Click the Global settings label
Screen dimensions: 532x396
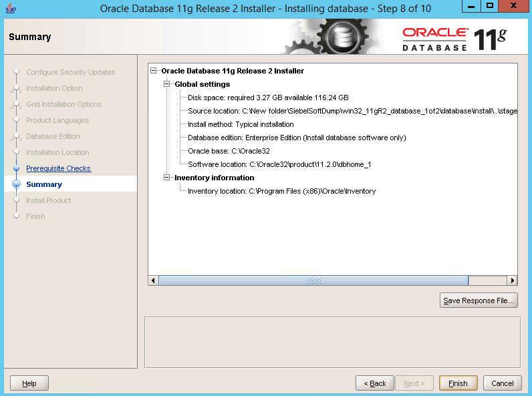tap(203, 84)
